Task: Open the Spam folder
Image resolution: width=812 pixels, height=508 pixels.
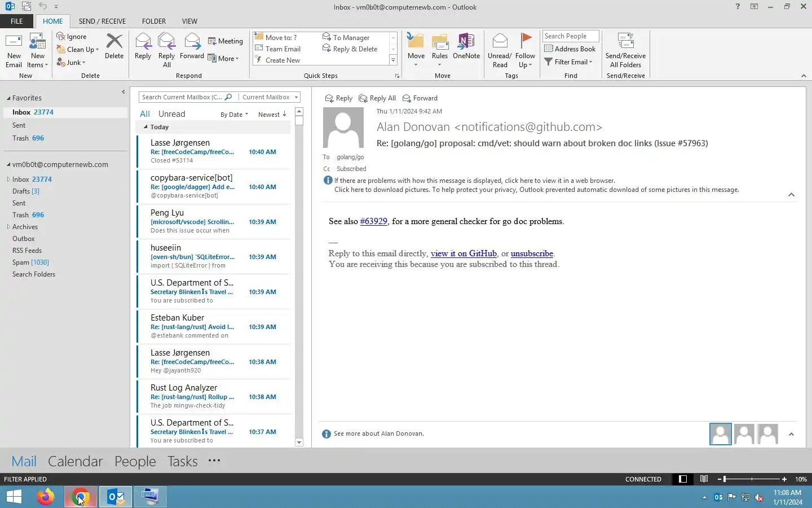Action: tap(65, 262)
